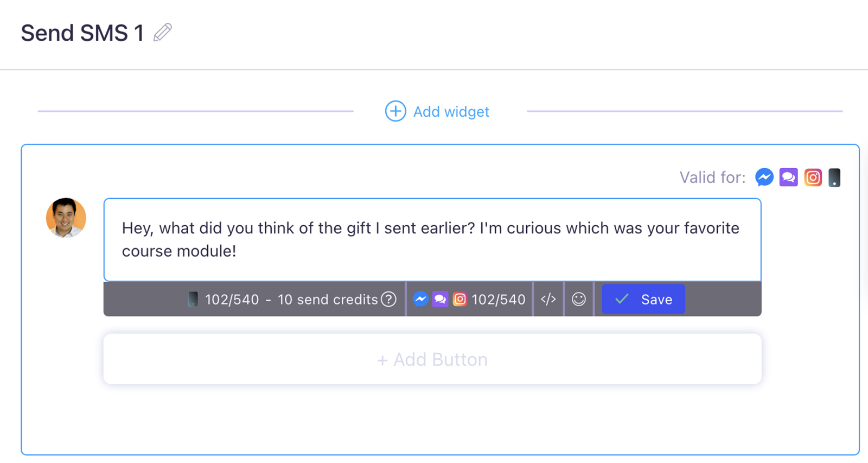Click the Add widget link text
Image resolution: width=868 pixels, height=463 pixels.
click(451, 112)
